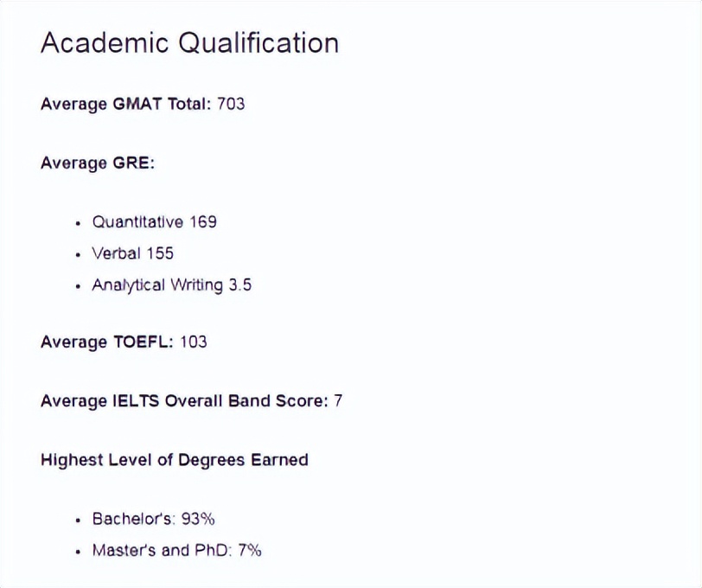Click the "Average IELTS Overall Band Score" label
702x588 pixels.
coord(183,401)
